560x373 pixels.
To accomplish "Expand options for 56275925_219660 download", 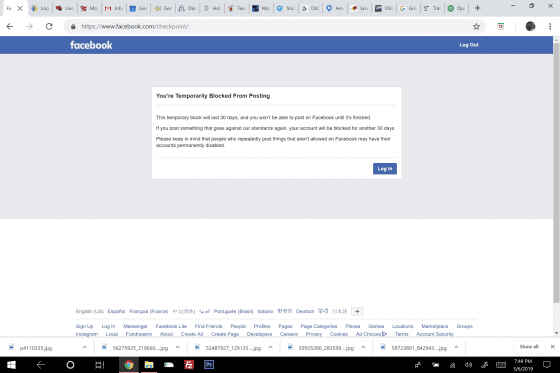I will (x=178, y=347).
